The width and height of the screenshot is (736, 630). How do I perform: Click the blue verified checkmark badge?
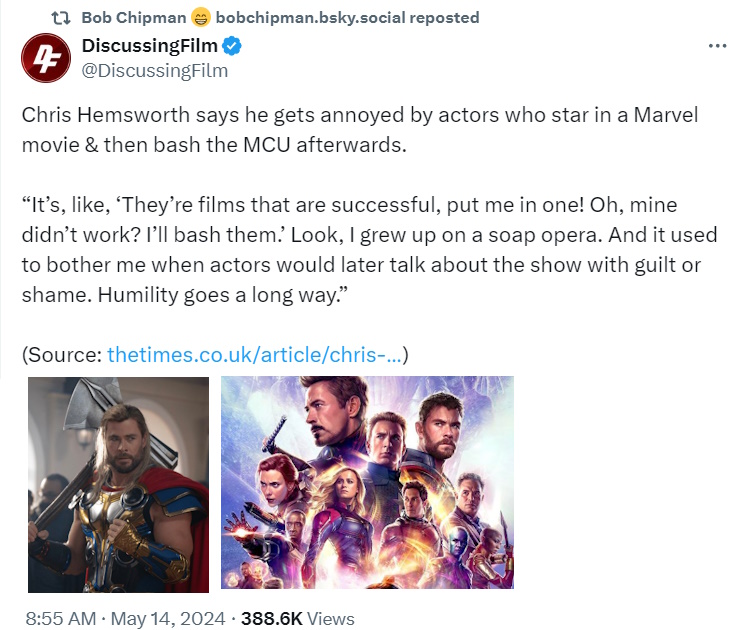pyautogui.click(x=231, y=46)
